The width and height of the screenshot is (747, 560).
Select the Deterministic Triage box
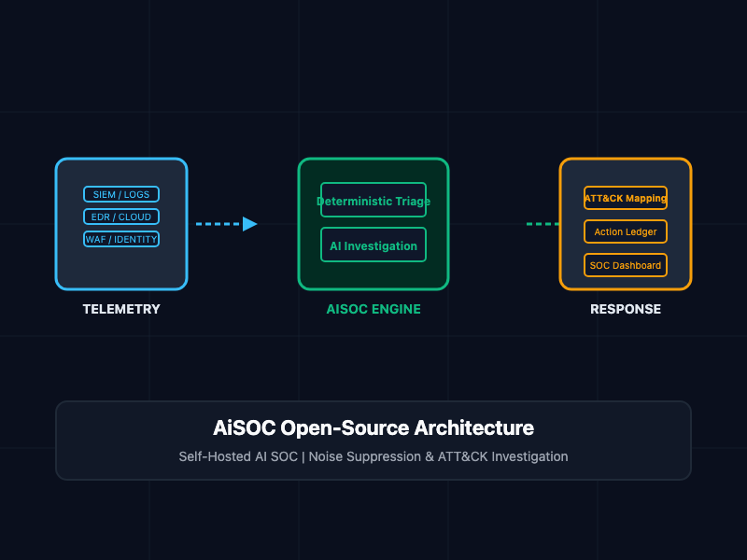(x=373, y=200)
